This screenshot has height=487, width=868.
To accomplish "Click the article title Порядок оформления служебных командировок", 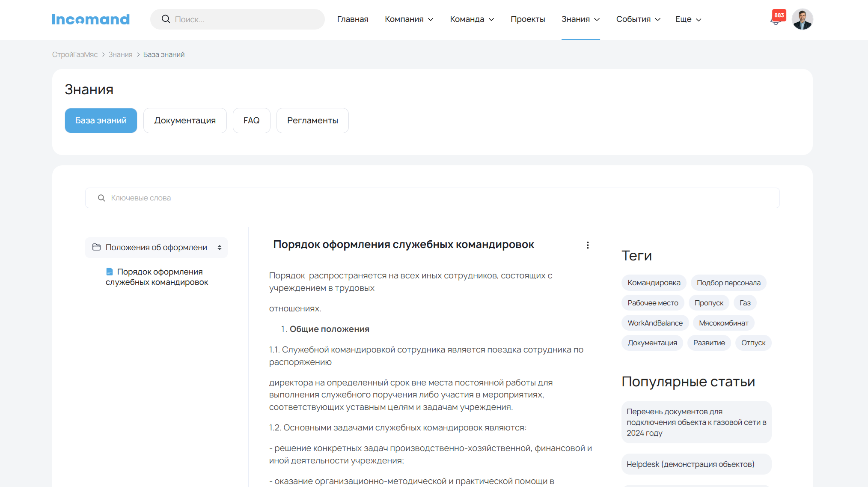I will pyautogui.click(x=404, y=245).
